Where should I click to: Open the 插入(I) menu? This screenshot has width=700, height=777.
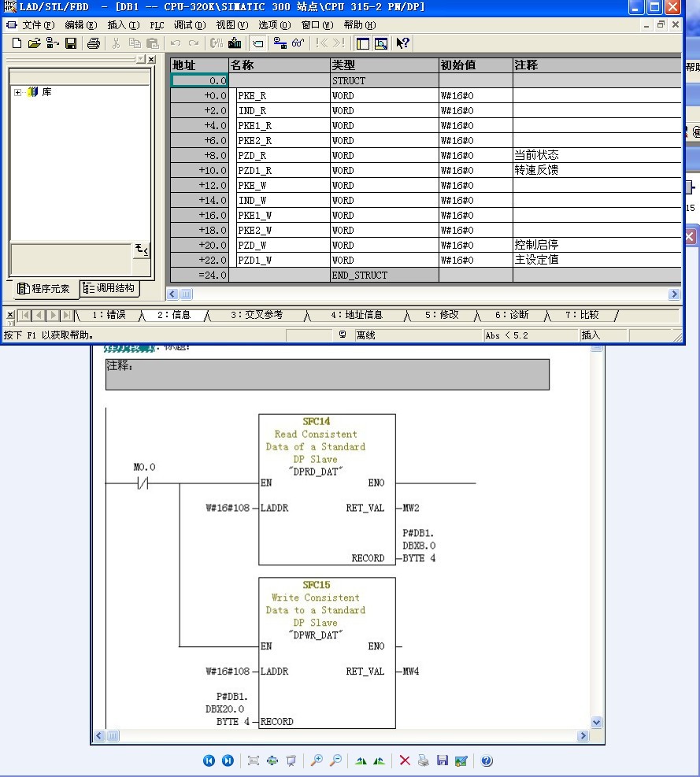[x=124, y=24]
